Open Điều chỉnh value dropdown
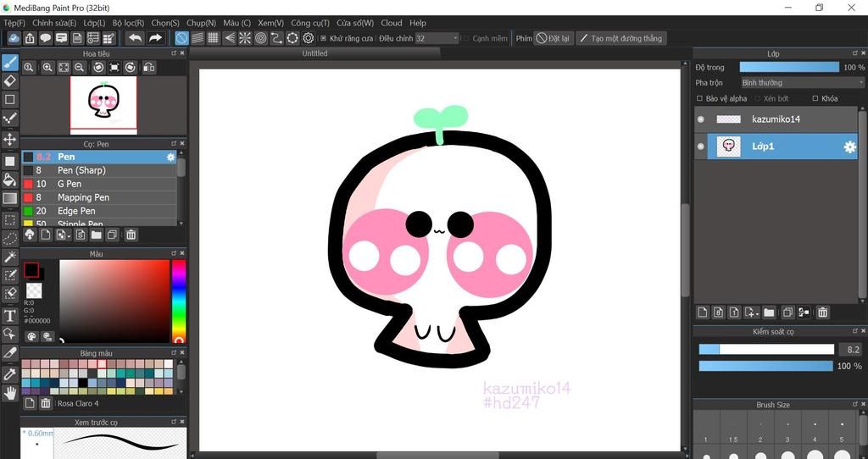Viewport: 868px width, 459px height. 437,38
